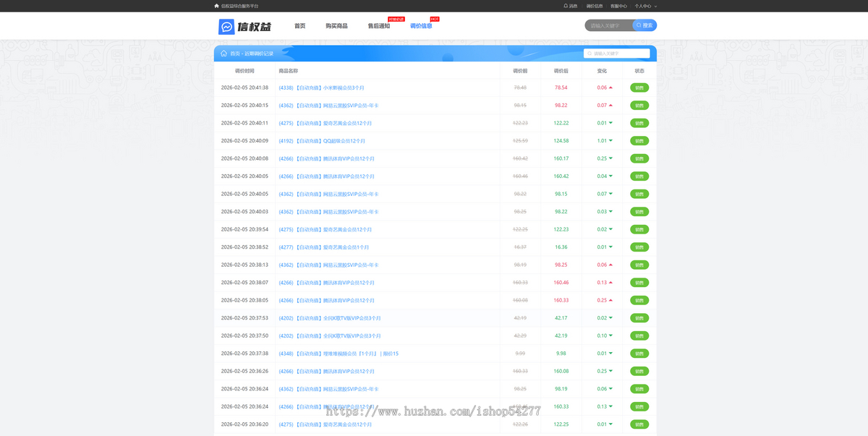This screenshot has width=868, height=436.
Task: Click the 调价后 column header
Action: [561, 71]
